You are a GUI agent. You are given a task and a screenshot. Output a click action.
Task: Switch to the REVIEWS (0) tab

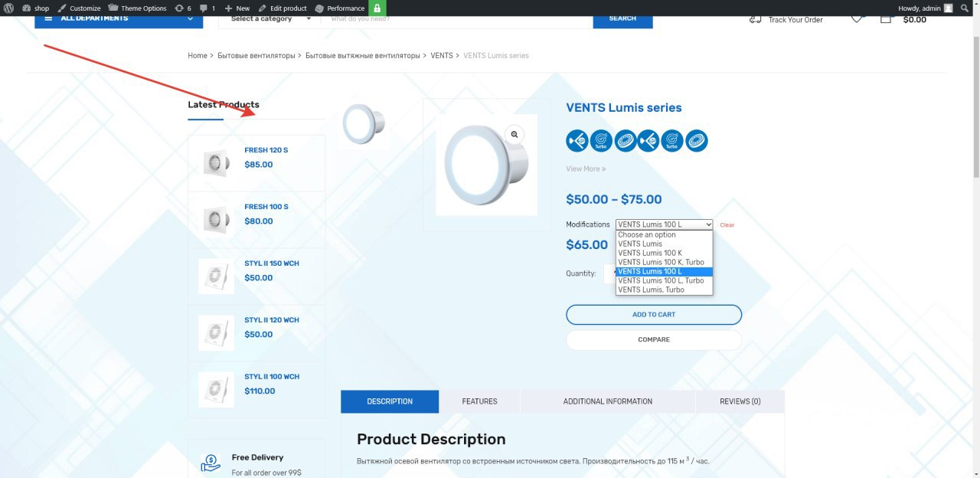pos(740,401)
